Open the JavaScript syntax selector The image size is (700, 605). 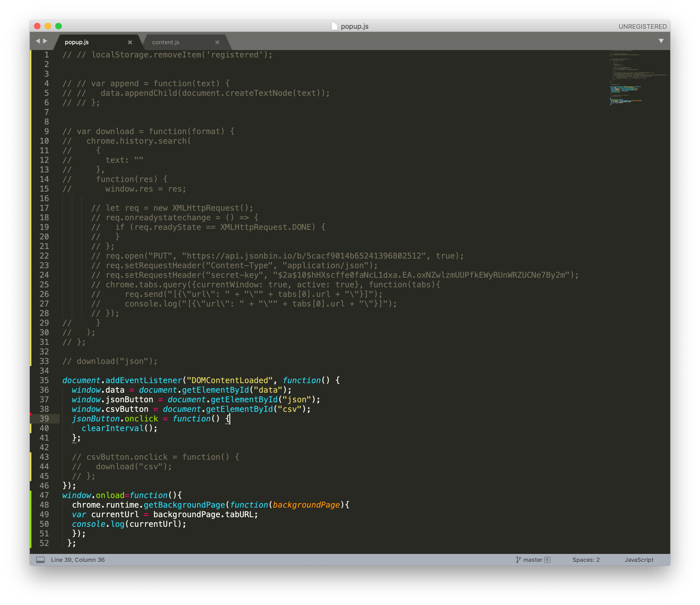[x=639, y=560]
